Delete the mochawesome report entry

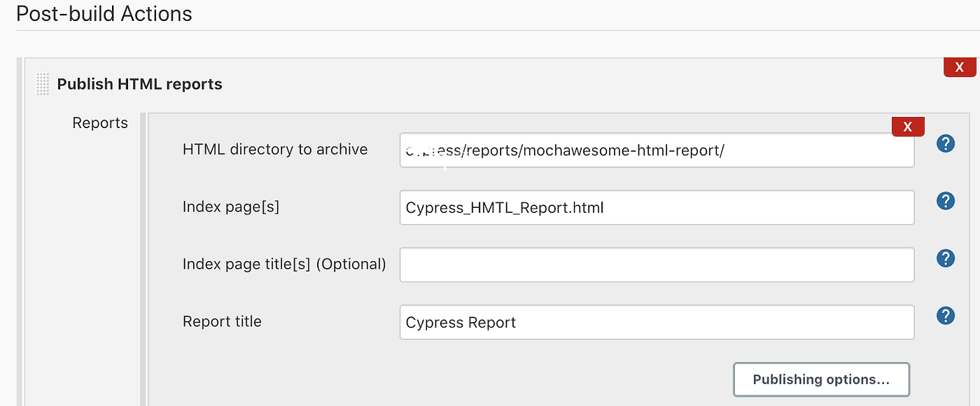click(x=907, y=126)
